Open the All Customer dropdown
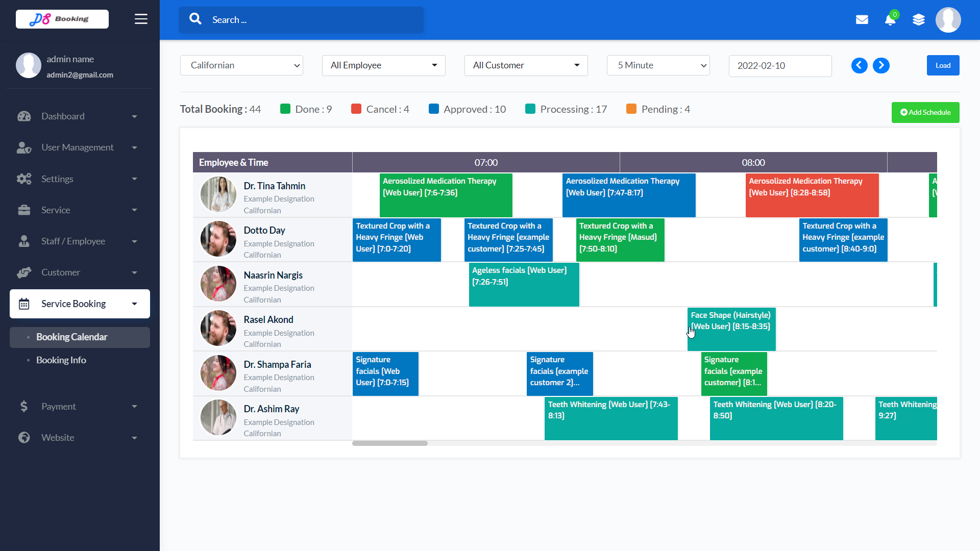The width and height of the screenshot is (980, 551). tap(526, 65)
